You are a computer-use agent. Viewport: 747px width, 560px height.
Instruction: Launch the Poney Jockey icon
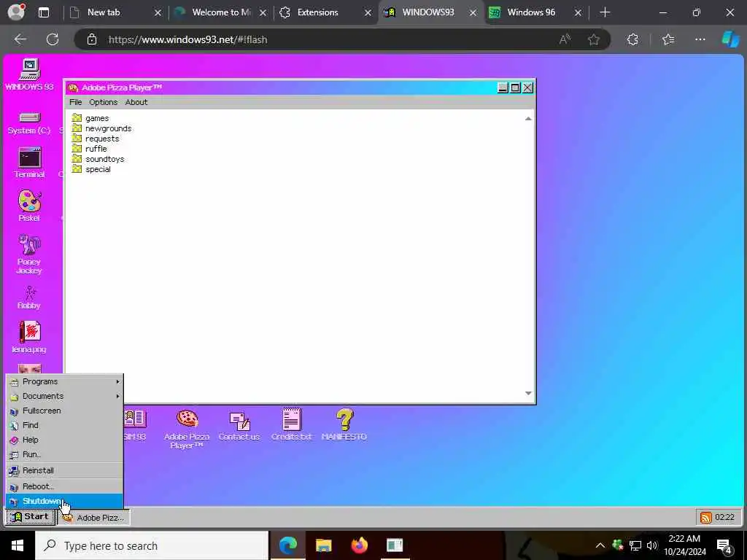click(29, 254)
